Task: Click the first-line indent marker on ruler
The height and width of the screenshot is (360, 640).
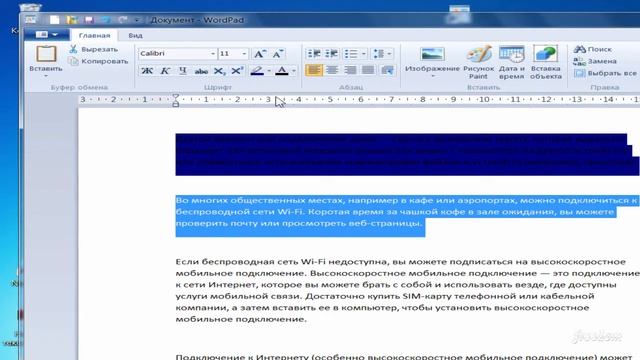Action: tap(176, 97)
